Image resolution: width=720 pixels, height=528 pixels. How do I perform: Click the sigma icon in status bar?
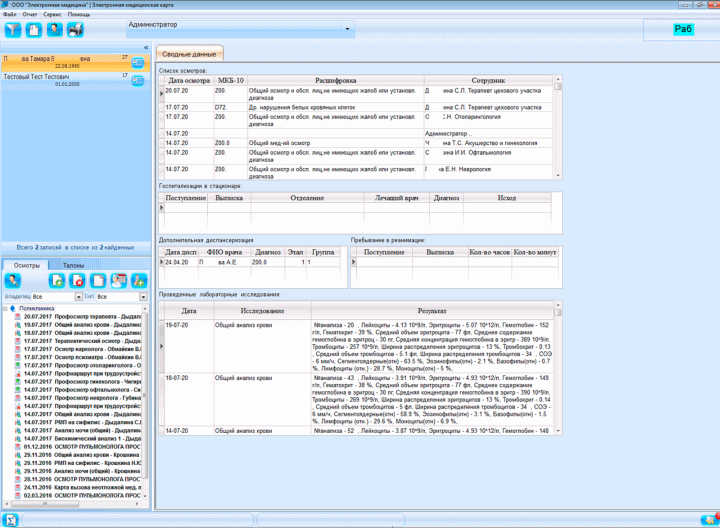(x=10, y=520)
